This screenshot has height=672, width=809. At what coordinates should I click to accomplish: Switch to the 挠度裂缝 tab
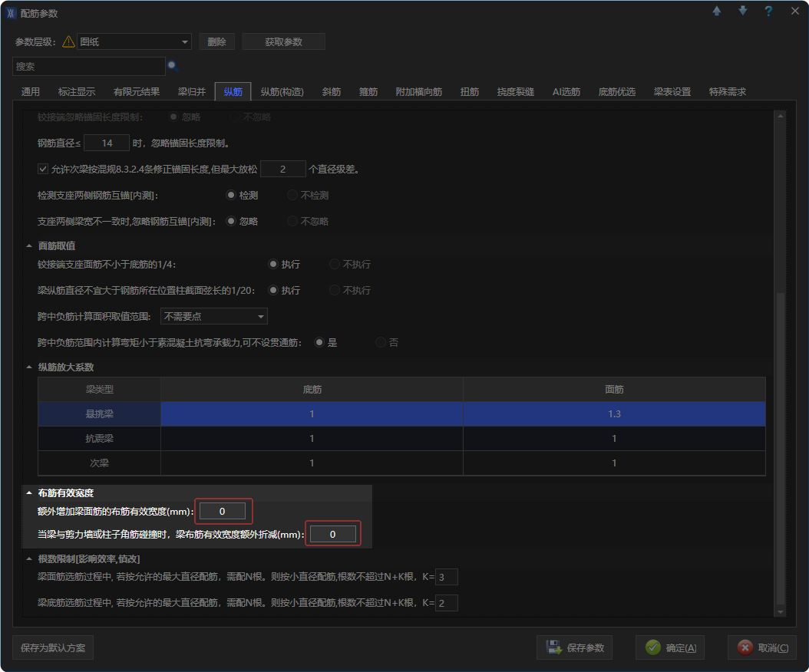pyautogui.click(x=515, y=92)
